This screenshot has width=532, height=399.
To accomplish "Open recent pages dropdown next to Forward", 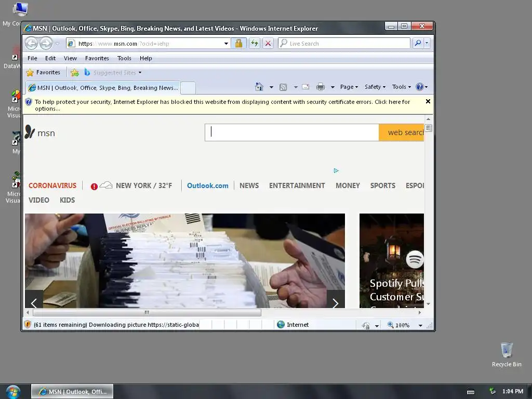I will pos(57,44).
